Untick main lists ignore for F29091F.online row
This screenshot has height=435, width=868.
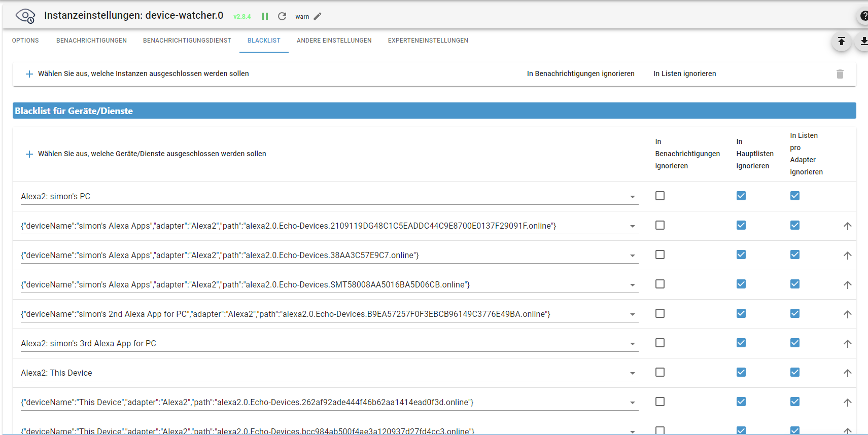coord(741,225)
